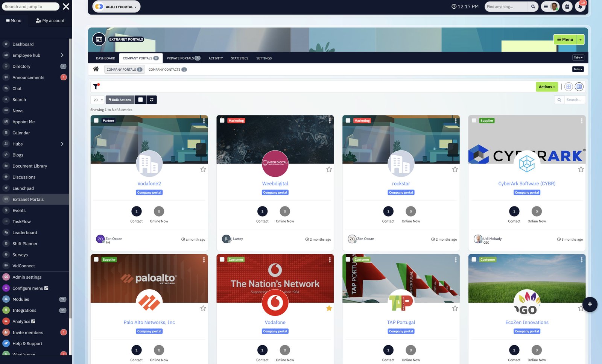Select the CyberArk Software card checkbox
The width and height of the screenshot is (602, 364).
click(x=474, y=121)
